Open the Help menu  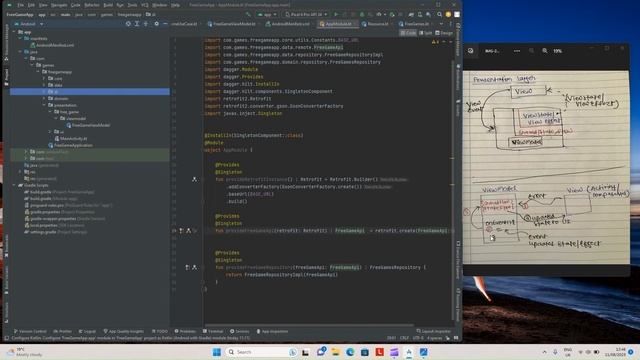176,5
